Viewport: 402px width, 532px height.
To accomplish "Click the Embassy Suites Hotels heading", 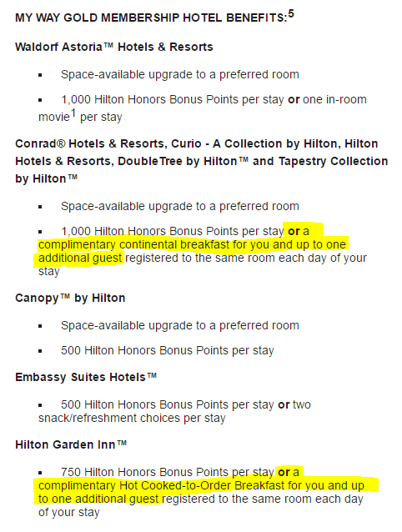I will click(x=86, y=377).
